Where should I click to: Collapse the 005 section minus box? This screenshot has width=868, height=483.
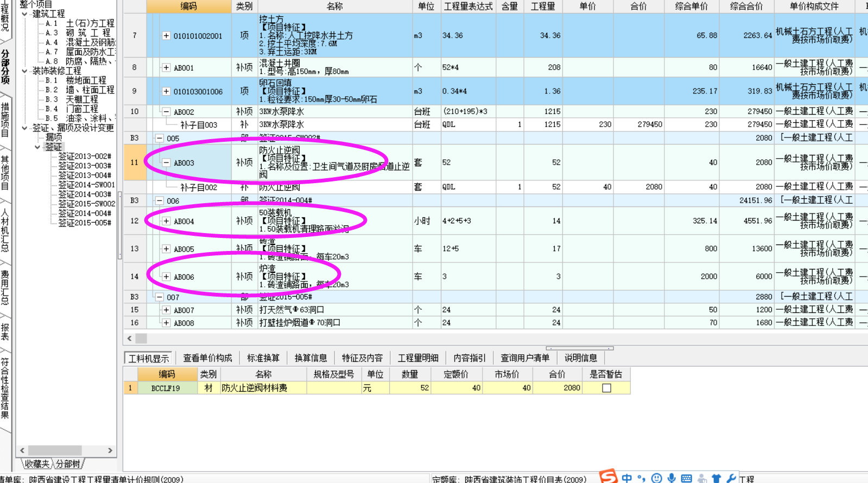pyautogui.click(x=160, y=139)
